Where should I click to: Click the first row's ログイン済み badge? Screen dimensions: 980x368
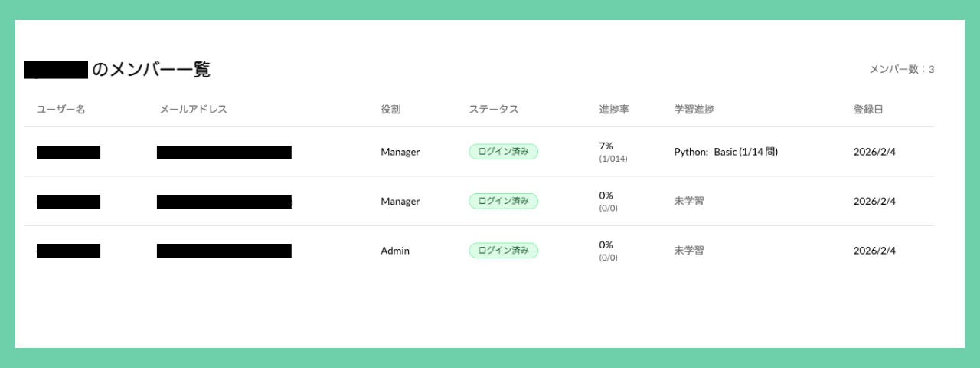click(x=503, y=152)
